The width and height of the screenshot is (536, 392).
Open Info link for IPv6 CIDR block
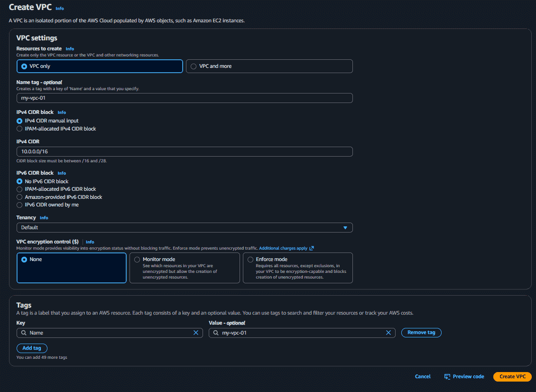point(62,173)
